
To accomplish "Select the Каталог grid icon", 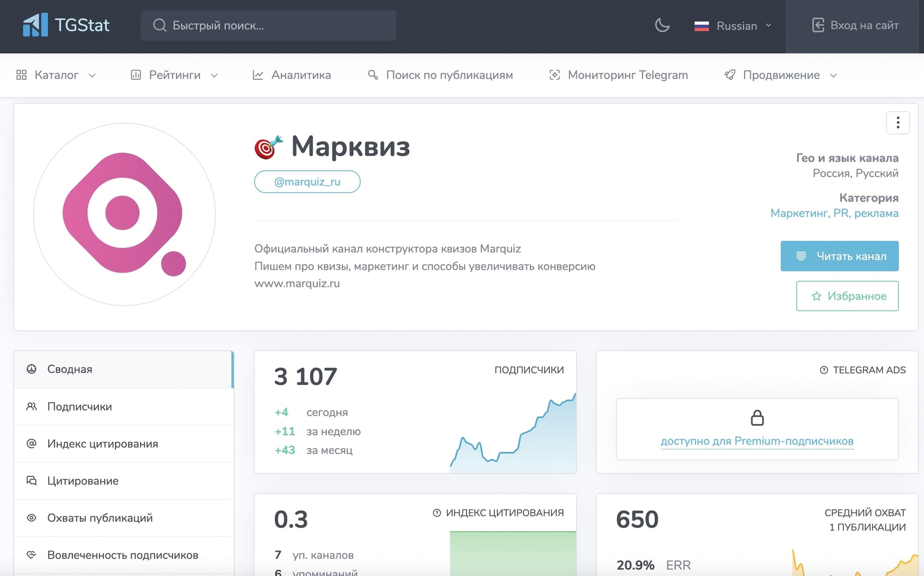I will [21, 75].
